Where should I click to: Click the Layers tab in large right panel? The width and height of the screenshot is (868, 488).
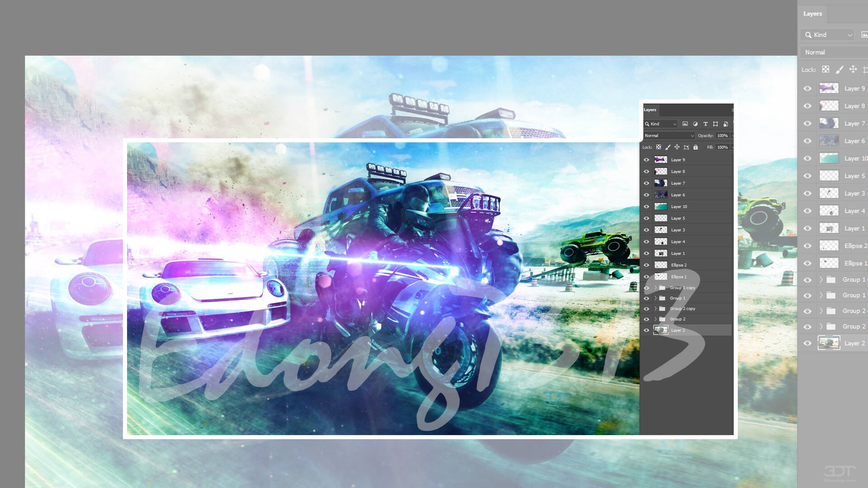(x=812, y=14)
